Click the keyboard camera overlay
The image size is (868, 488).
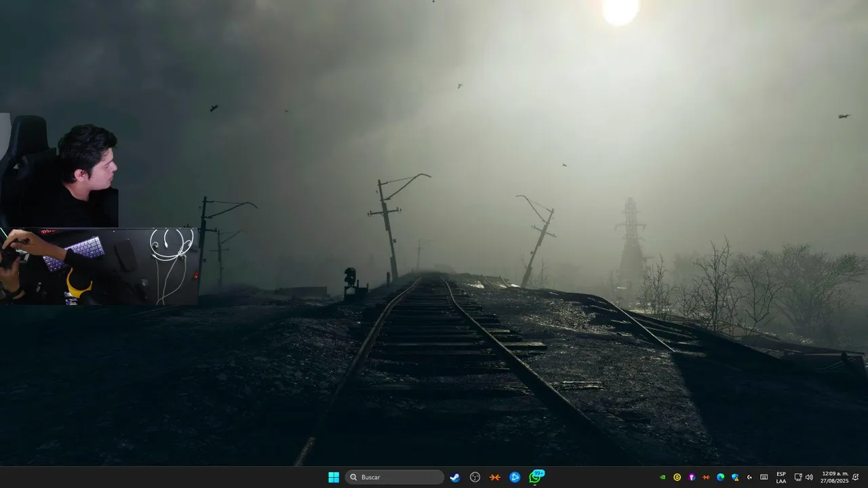99,266
